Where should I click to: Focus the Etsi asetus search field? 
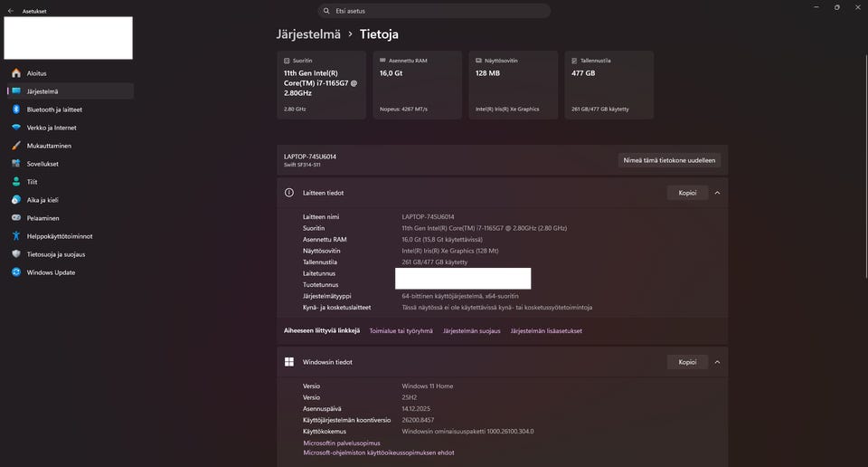click(x=434, y=11)
